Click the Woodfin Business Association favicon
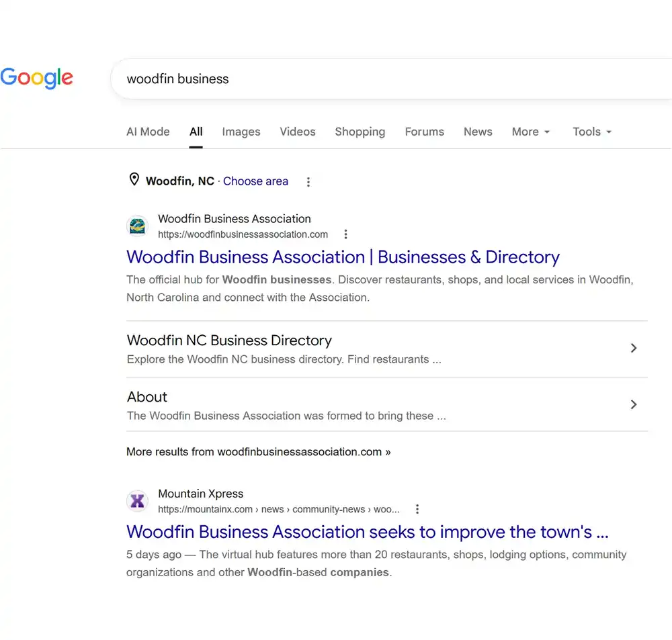Viewport: 672px width, 640px height. (138, 226)
